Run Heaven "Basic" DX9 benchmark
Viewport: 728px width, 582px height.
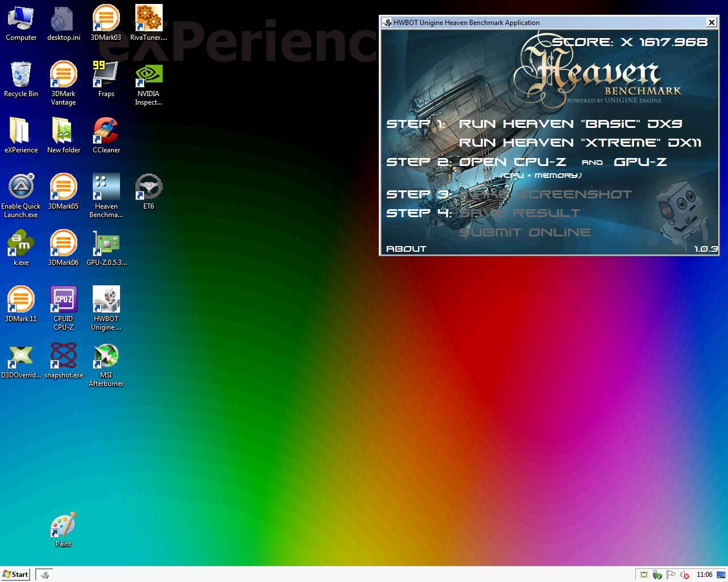570,124
